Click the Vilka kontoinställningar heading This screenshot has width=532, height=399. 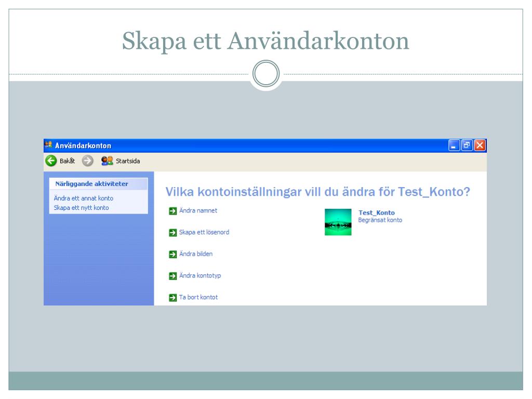(317, 192)
